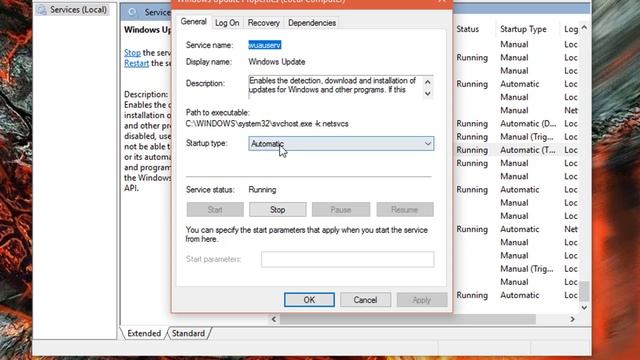Select the Standard view tab

(188, 333)
